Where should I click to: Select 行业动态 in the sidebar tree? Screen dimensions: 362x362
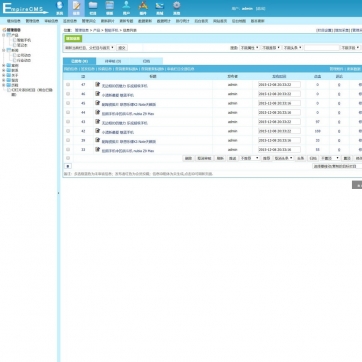pyautogui.click(x=24, y=61)
